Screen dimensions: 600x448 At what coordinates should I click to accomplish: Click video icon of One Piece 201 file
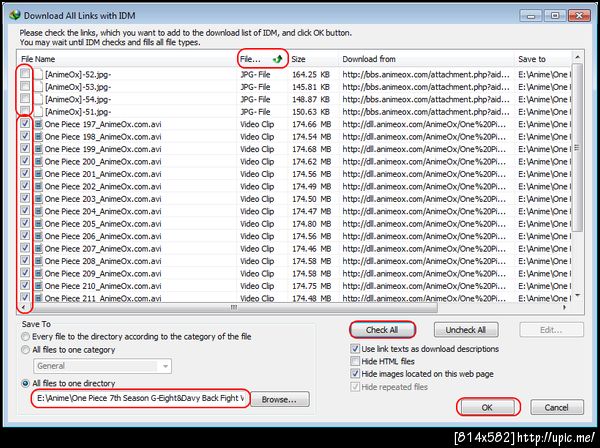coord(38,174)
